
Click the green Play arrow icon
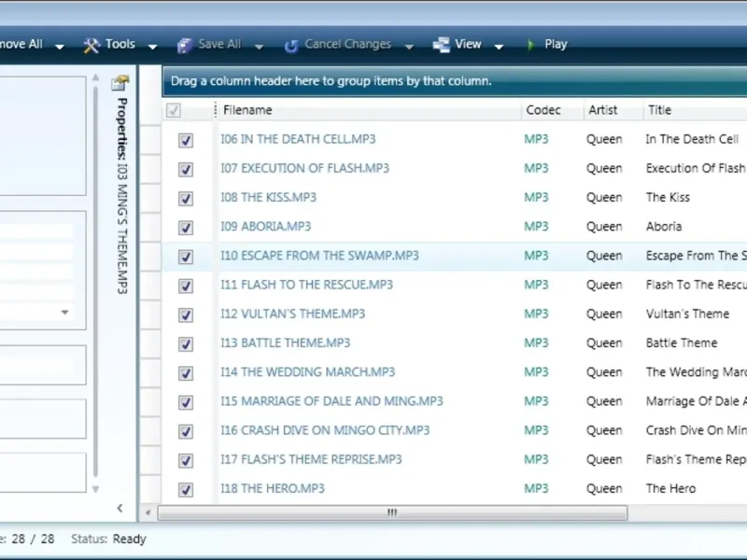click(530, 45)
